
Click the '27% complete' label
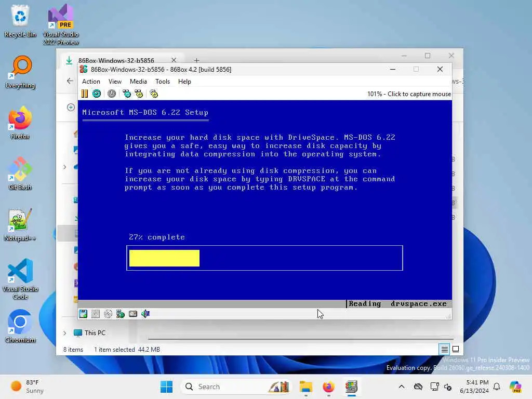click(x=157, y=237)
